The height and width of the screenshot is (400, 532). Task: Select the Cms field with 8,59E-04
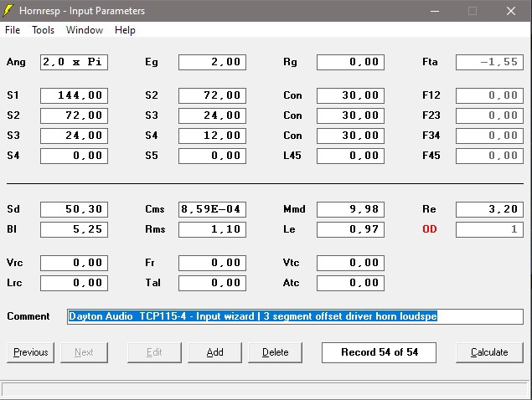point(212,209)
